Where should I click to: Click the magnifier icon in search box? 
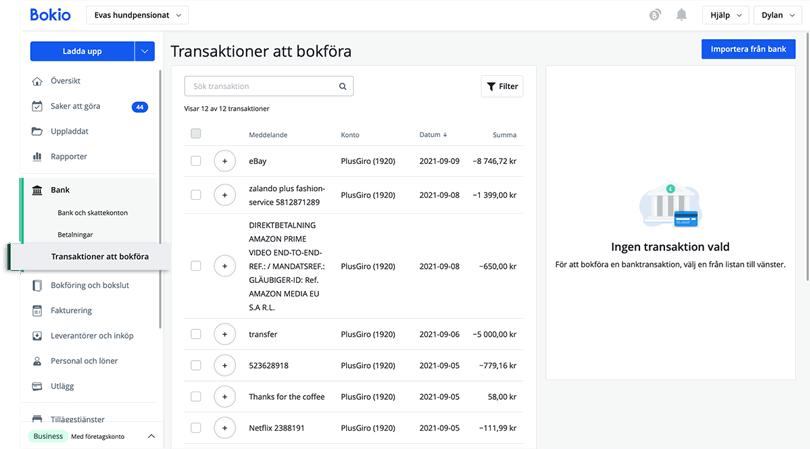(x=343, y=87)
